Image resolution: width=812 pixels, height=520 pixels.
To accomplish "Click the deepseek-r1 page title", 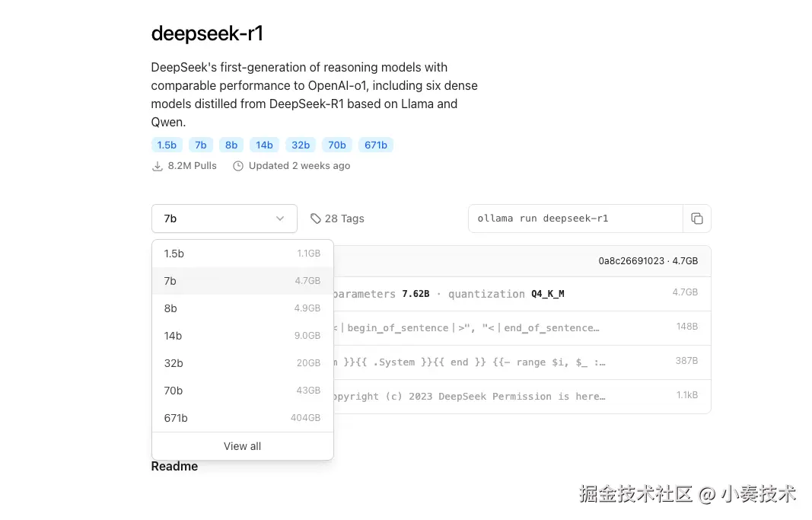I will pyautogui.click(x=207, y=33).
